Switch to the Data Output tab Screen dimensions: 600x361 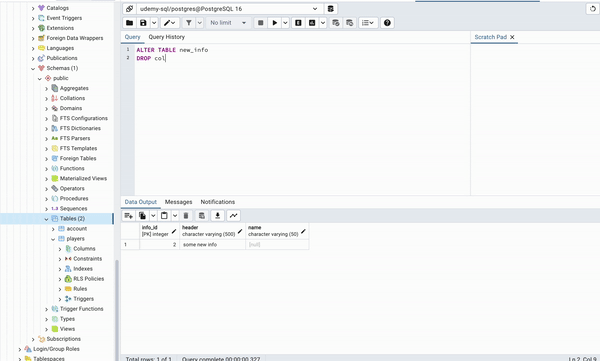(140, 202)
